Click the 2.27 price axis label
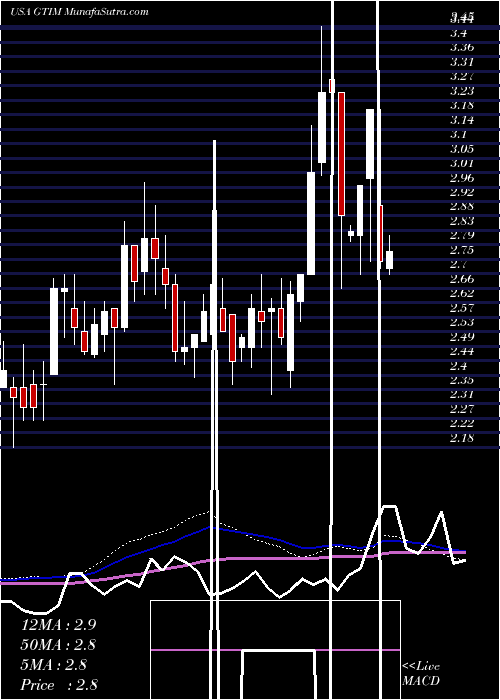 pyautogui.click(x=462, y=409)
